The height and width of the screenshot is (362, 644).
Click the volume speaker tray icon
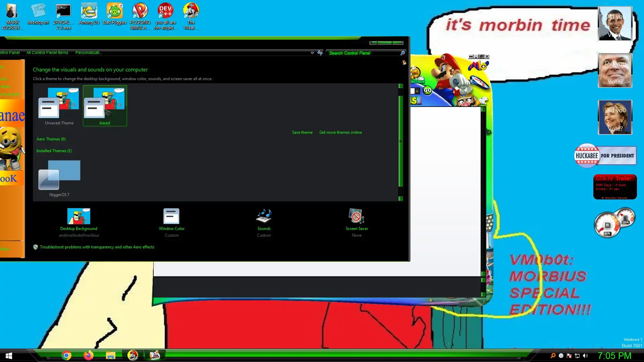[585, 356]
